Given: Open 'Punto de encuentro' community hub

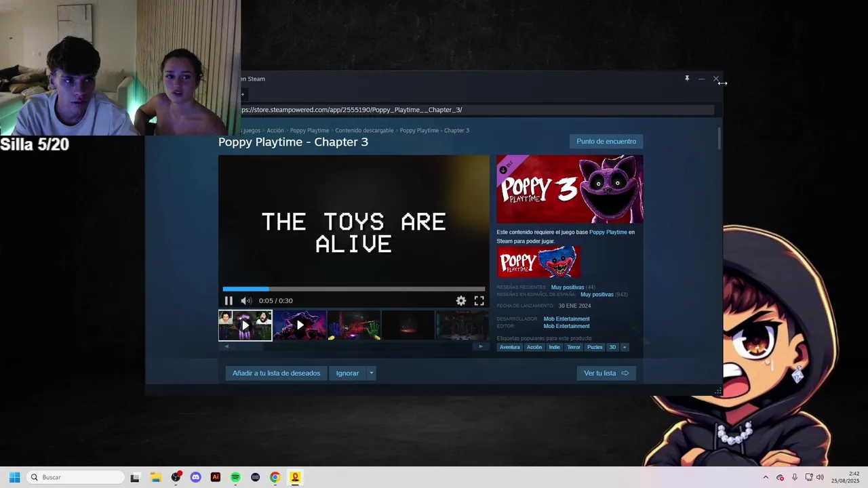Looking at the screenshot, I should (606, 142).
